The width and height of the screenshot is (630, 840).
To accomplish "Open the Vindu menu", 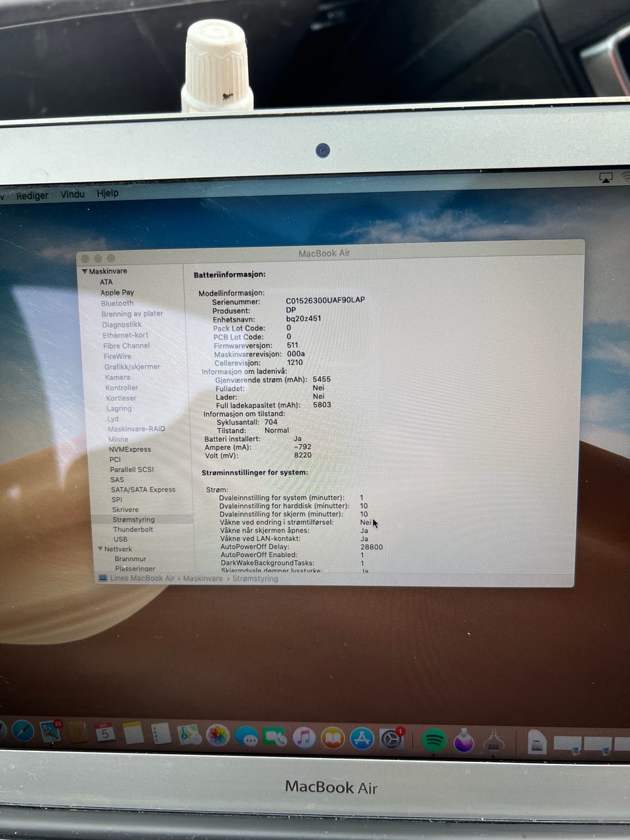I will pyautogui.click(x=73, y=194).
